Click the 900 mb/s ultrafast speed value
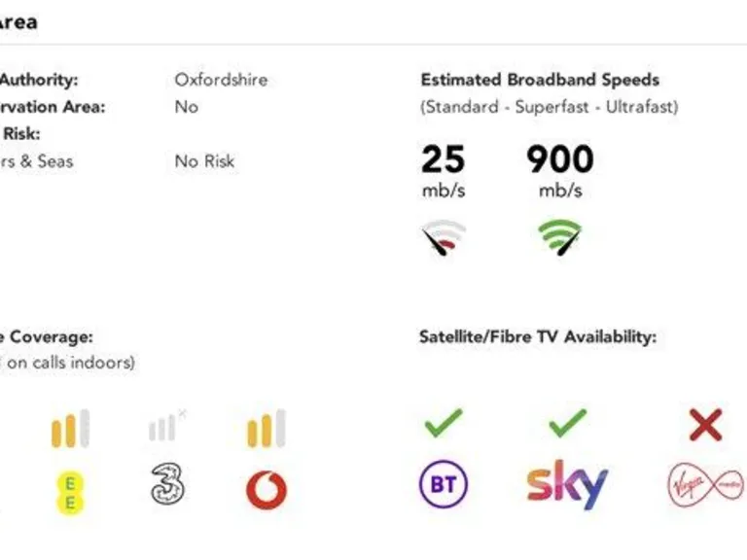 pyautogui.click(x=560, y=171)
